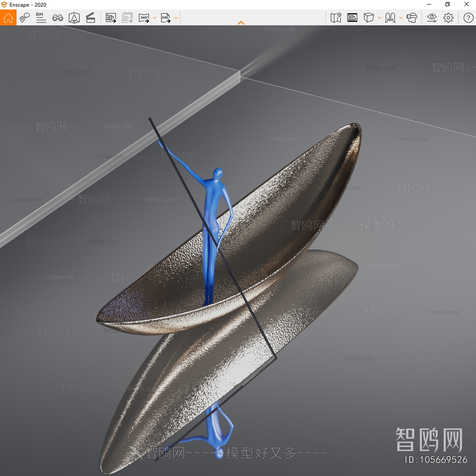
Task: Restore down the Enscape window
Action: 447,4
